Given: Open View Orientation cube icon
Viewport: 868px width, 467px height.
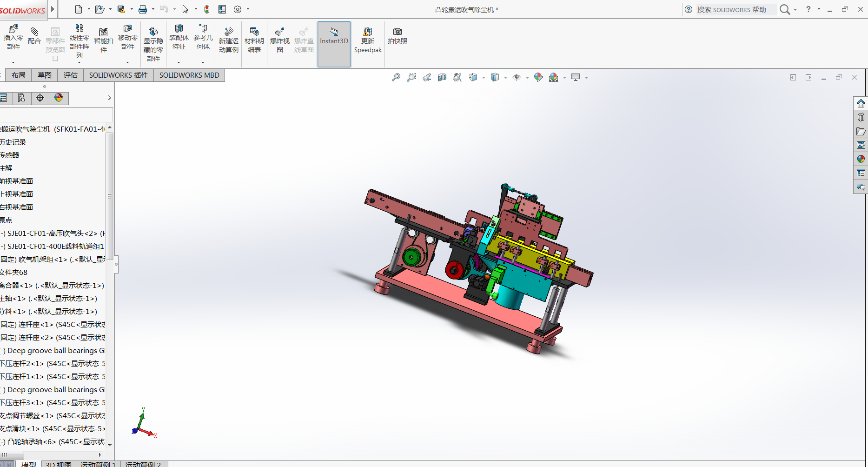Looking at the screenshot, I should (473, 78).
